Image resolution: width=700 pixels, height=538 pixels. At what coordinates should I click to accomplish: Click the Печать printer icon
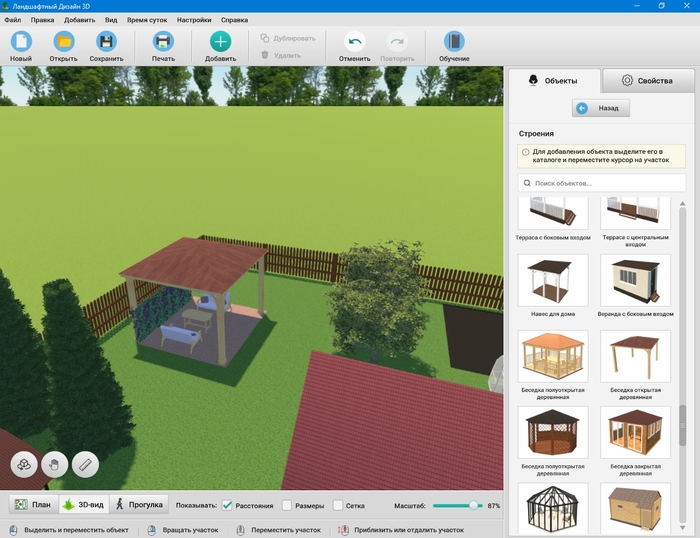click(x=163, y=42)
